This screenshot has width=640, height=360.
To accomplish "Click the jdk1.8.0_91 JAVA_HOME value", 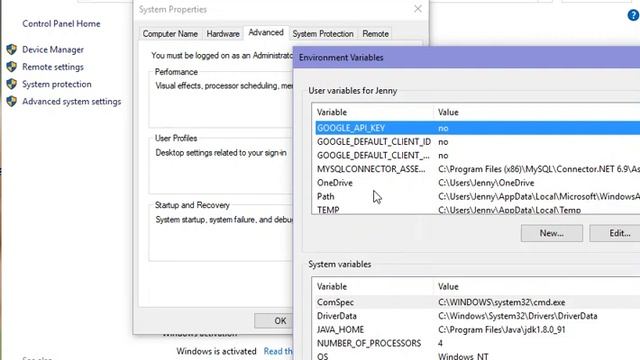I will click(502, 329).
